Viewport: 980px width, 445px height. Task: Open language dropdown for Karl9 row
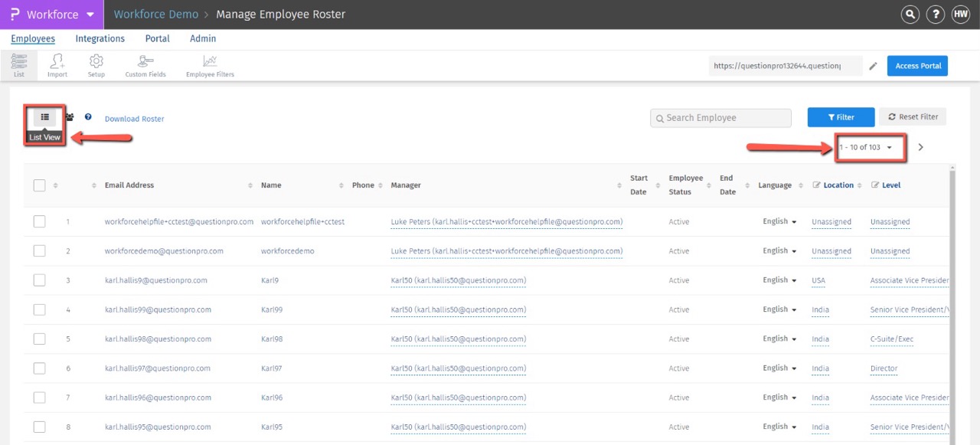[779, 280]
